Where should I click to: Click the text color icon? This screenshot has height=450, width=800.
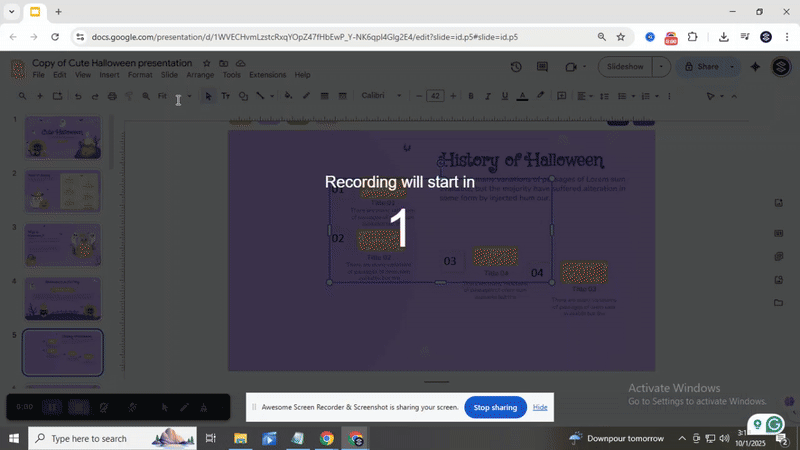(x=522, y=96)
